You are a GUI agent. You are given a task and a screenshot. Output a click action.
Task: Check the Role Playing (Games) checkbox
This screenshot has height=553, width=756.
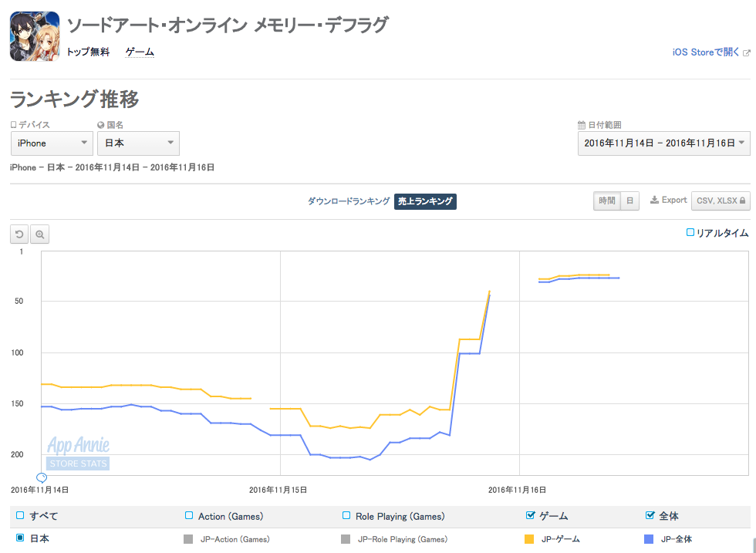pyautogui.click(x=346, y=515)
